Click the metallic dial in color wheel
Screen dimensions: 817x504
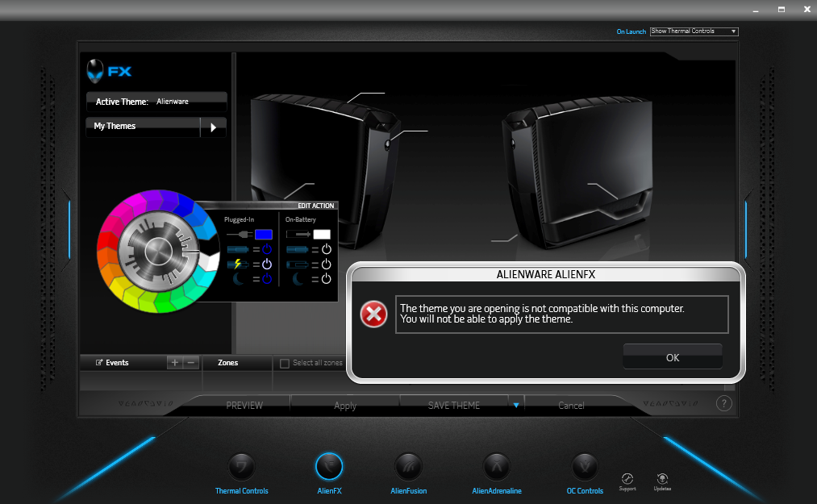click(158, 252)
